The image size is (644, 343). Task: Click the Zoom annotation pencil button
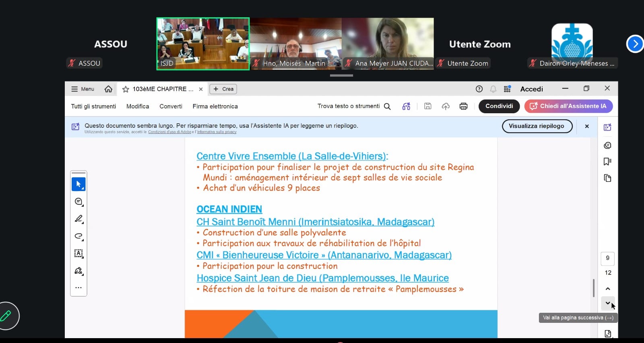(x=6, y=316)
